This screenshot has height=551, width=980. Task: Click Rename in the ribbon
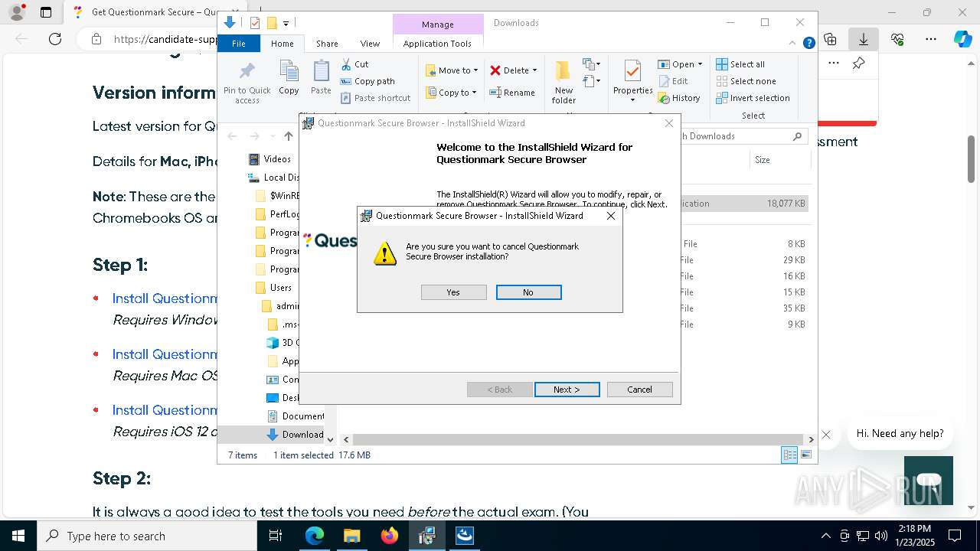tap(512, 93)
